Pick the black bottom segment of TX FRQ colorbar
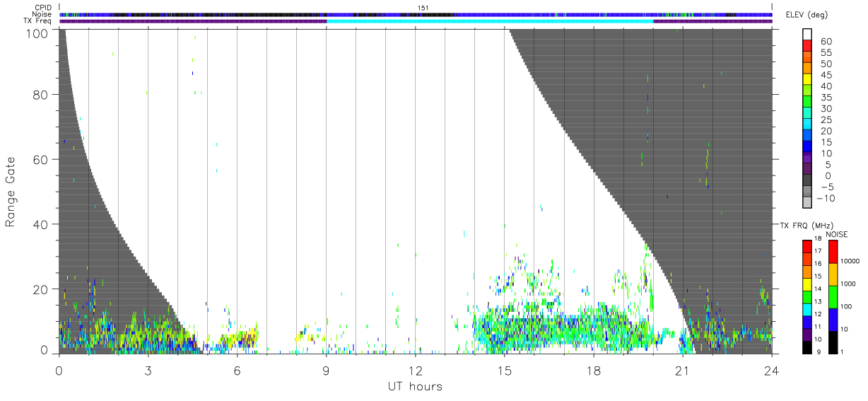868x401 pixels. click(x=807, y=346)
